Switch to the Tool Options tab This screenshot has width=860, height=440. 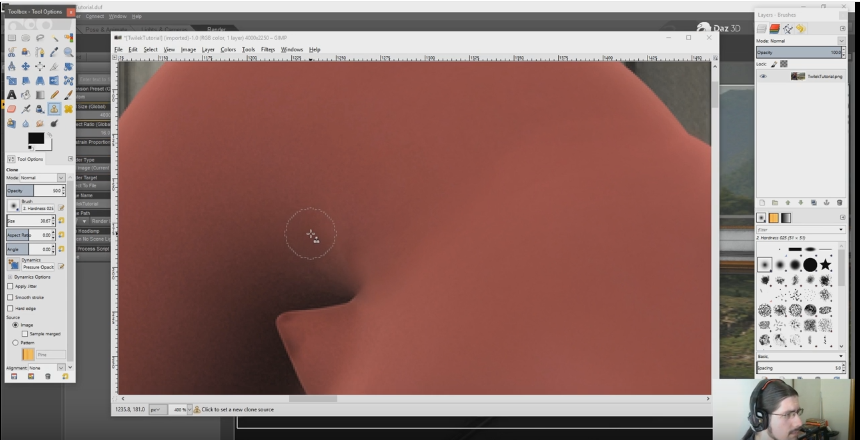(25, 159)
